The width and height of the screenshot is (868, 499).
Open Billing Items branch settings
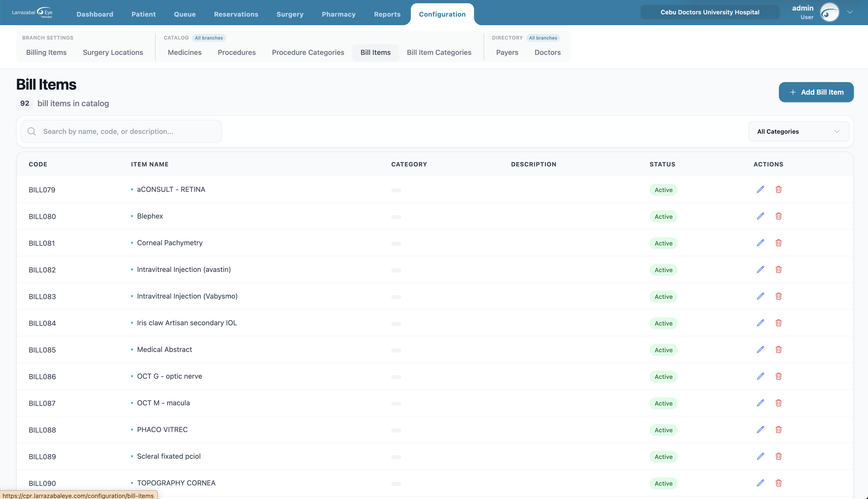coord(46,52)
